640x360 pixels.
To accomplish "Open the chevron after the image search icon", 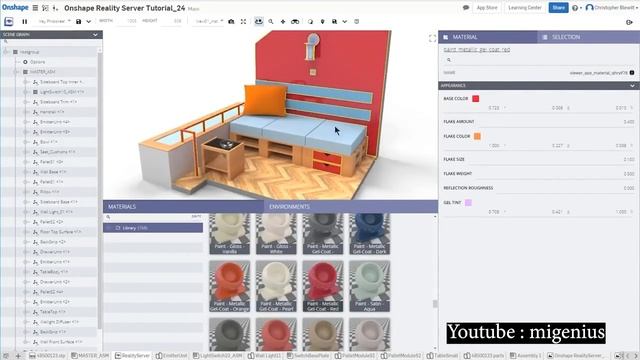I will [344, 21].
